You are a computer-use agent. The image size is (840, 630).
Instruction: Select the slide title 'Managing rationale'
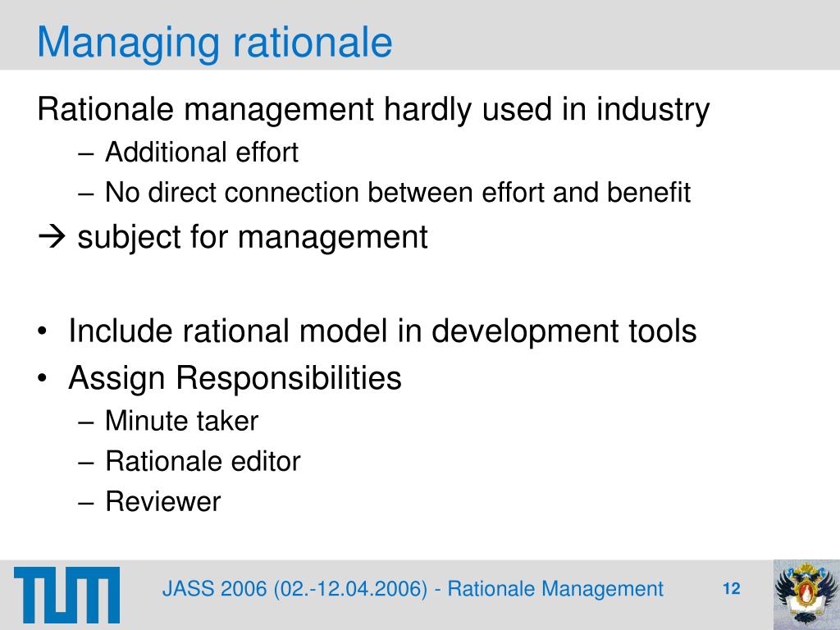click(215, 43)
